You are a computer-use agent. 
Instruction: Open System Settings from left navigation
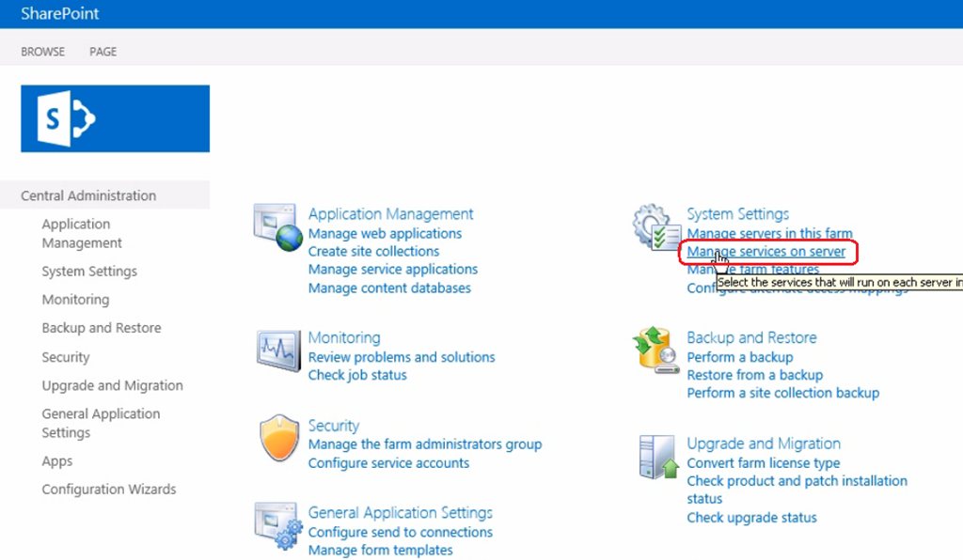click(x=89, y=272)
